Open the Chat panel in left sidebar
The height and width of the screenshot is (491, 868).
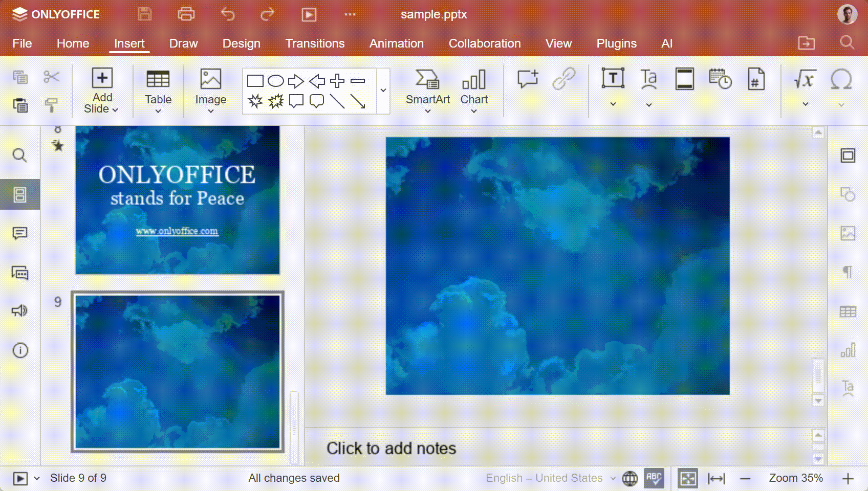pos(19,273)
